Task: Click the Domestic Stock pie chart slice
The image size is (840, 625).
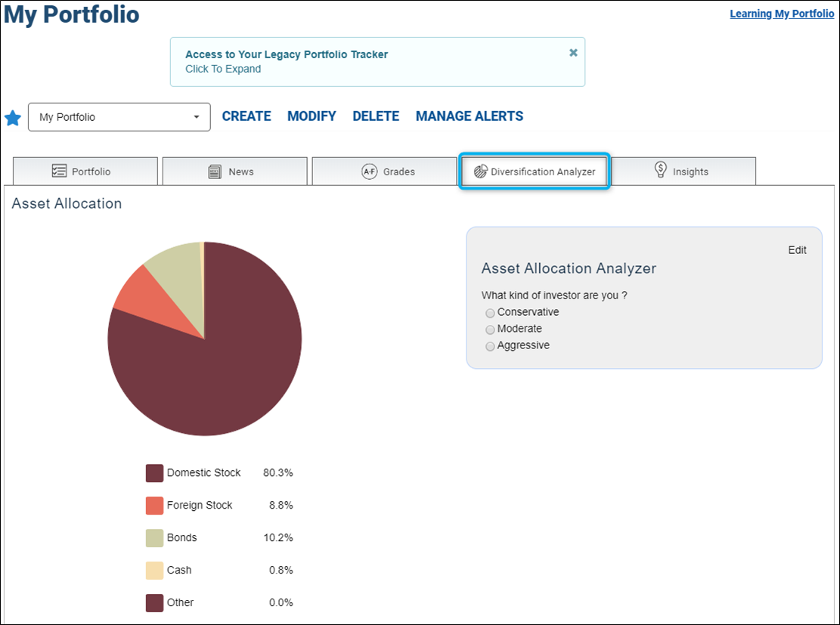Action: pos(225,375)
